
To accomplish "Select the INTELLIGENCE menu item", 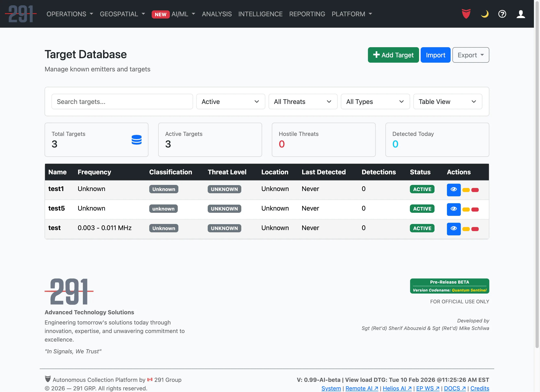I will pyautogui.click(x=260, y=14).
